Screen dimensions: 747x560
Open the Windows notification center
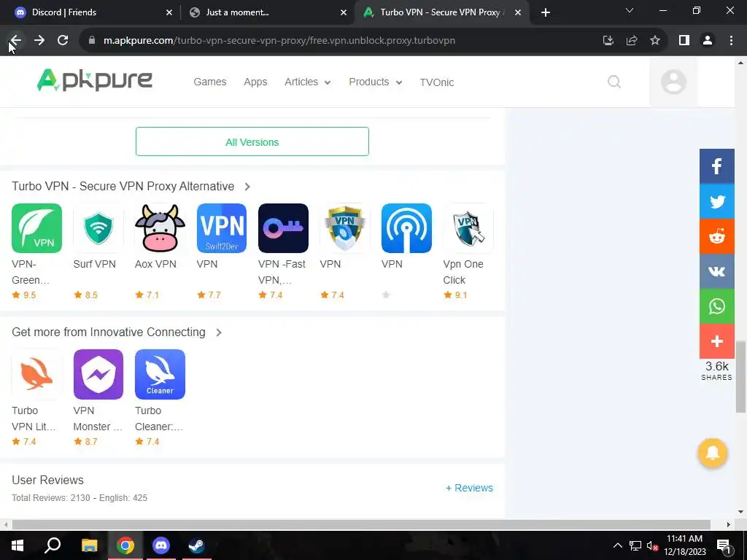tap(724, 545)
